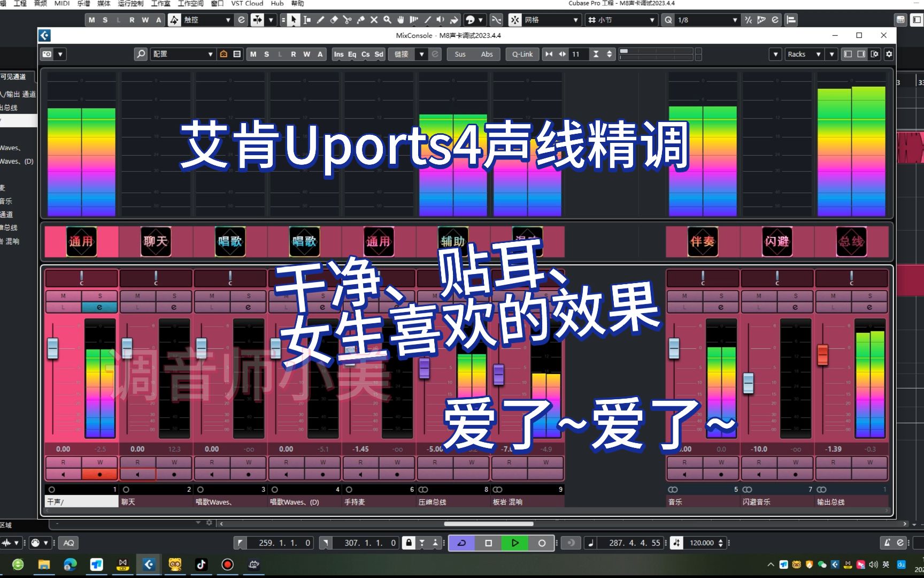Select the Glue tool
The width and height of the screenshot is (924, 578).
(x=361, y=20)
